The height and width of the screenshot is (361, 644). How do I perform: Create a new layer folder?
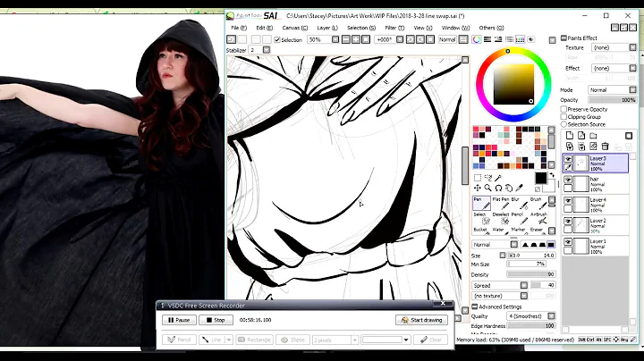coord(593,136)
